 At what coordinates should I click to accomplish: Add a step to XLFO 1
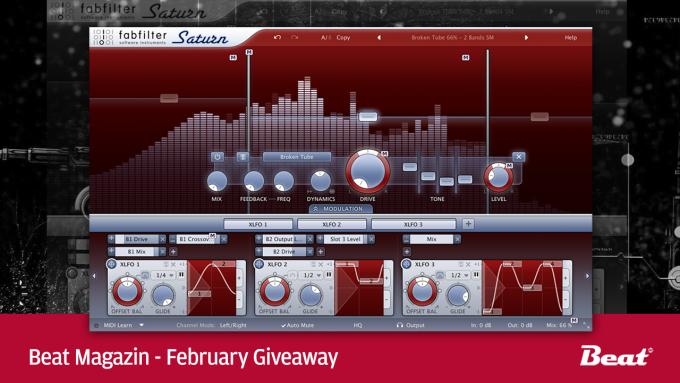(x=239, y=277)
